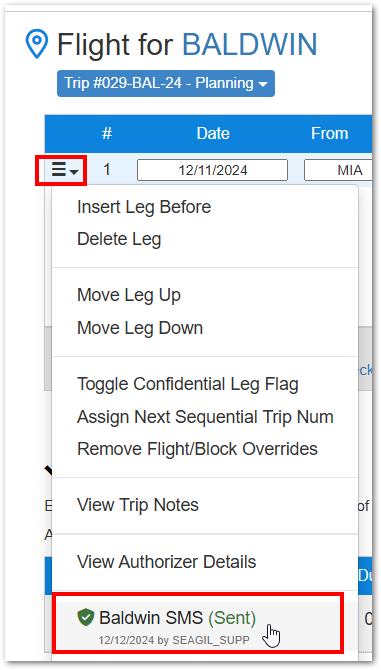Screen dimensions: 381x670
Task: Select Move Leg Up
Action: [129, 295]
